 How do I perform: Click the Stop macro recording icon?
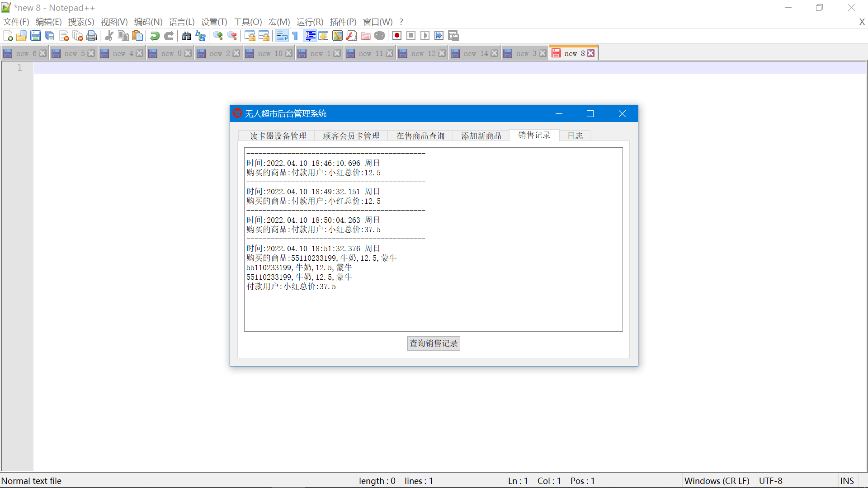click(411, 36)
